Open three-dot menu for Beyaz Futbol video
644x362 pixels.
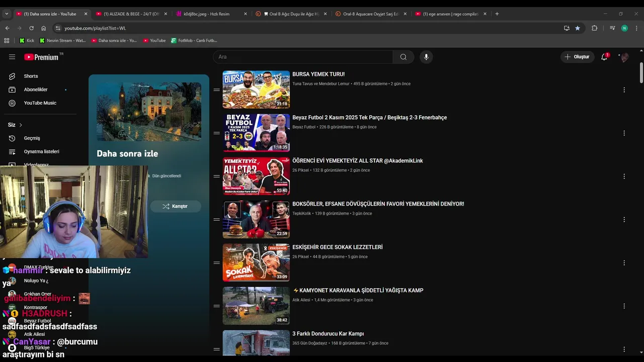[x=624, y=133]
